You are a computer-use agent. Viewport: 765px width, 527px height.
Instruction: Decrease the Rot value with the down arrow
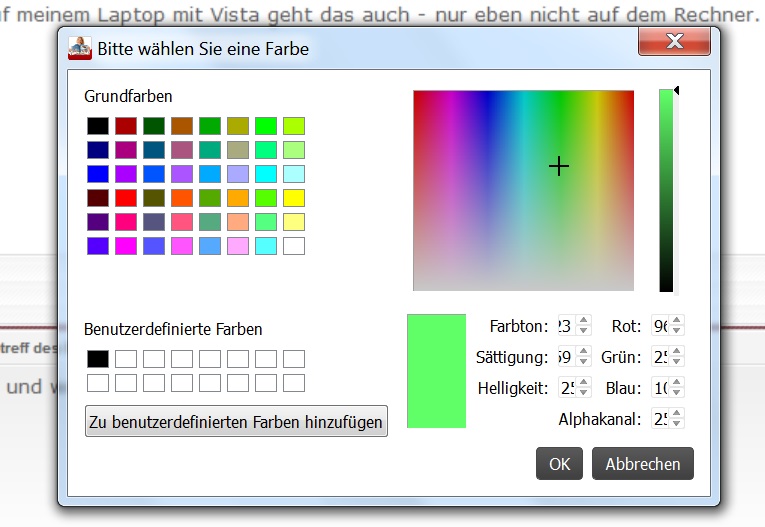pyautogui.click(x=676, y=330)
